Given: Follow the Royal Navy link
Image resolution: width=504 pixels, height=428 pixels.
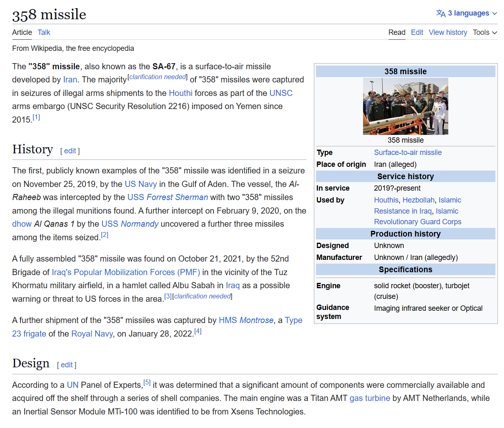Looking at the screenshot, I should click(x=92, y=334).
